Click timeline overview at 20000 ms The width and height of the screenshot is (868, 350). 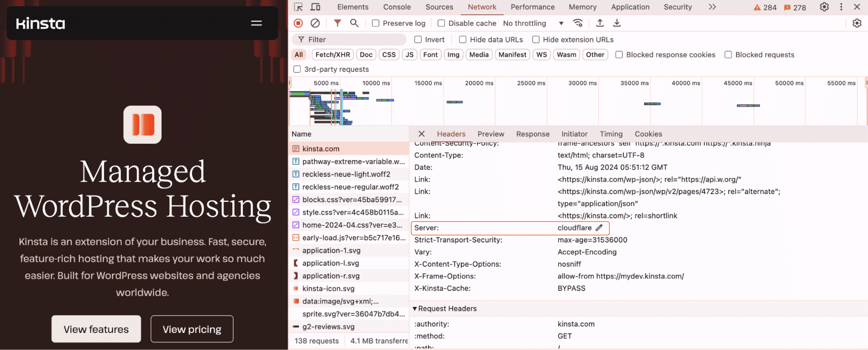[x=479, y=83]
